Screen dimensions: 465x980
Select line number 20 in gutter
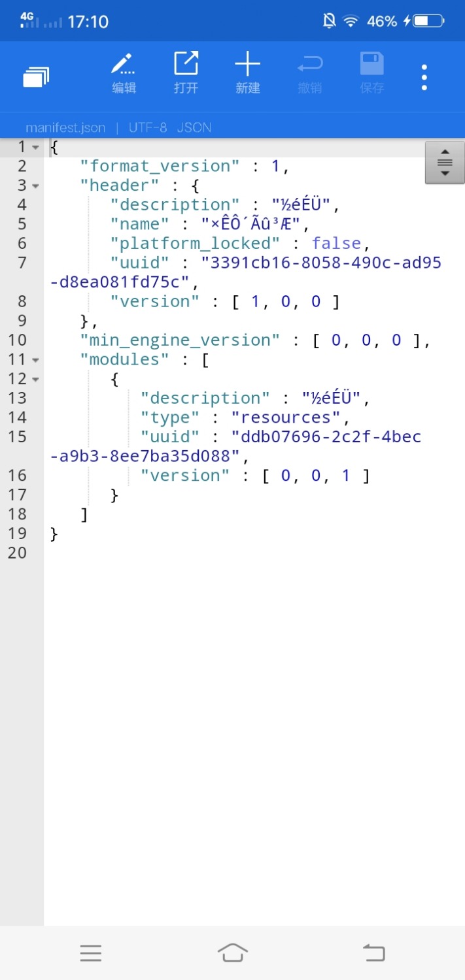point(18,553)
